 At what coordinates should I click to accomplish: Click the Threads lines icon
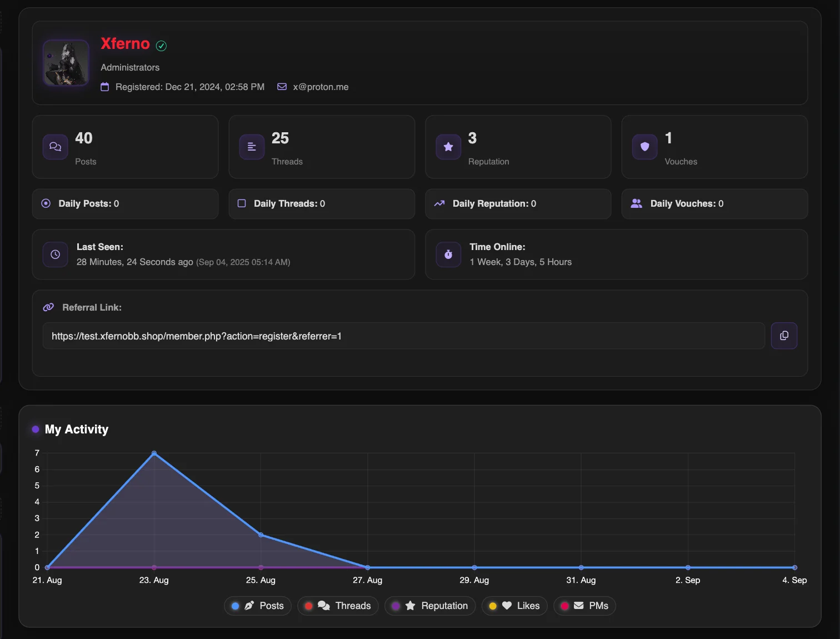252,147
